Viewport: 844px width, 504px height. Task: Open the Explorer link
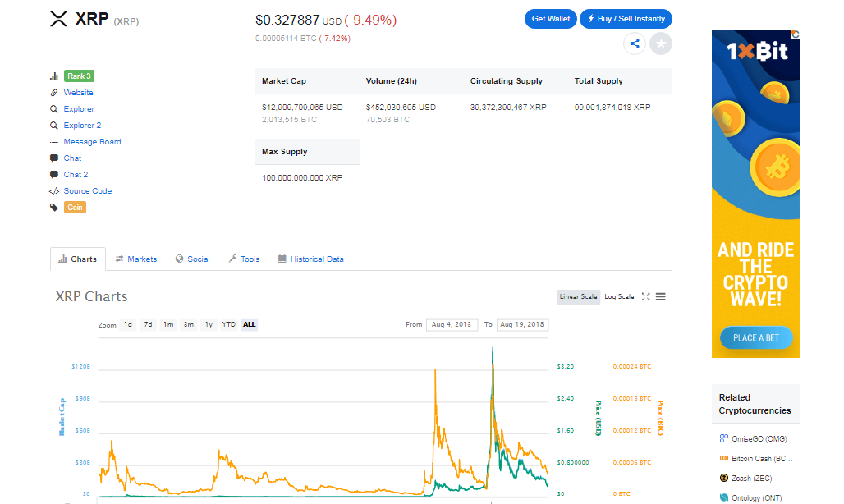pyautogui.click(x=79, y=109)
